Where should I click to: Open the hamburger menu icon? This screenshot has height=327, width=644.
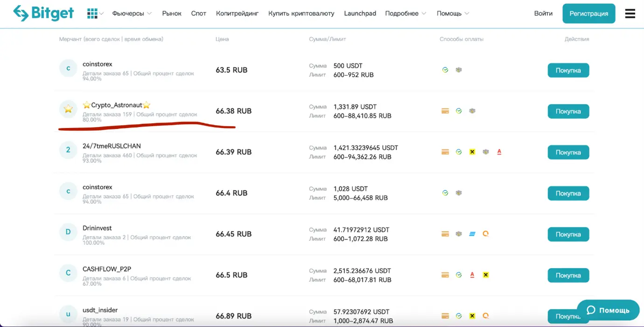pos(630,14)
